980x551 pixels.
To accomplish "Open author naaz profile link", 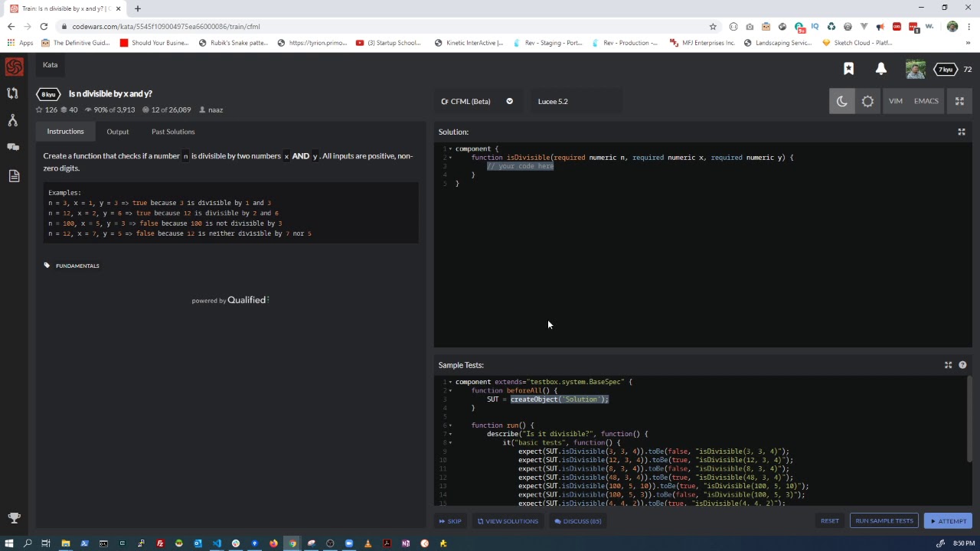I will 215,110.
